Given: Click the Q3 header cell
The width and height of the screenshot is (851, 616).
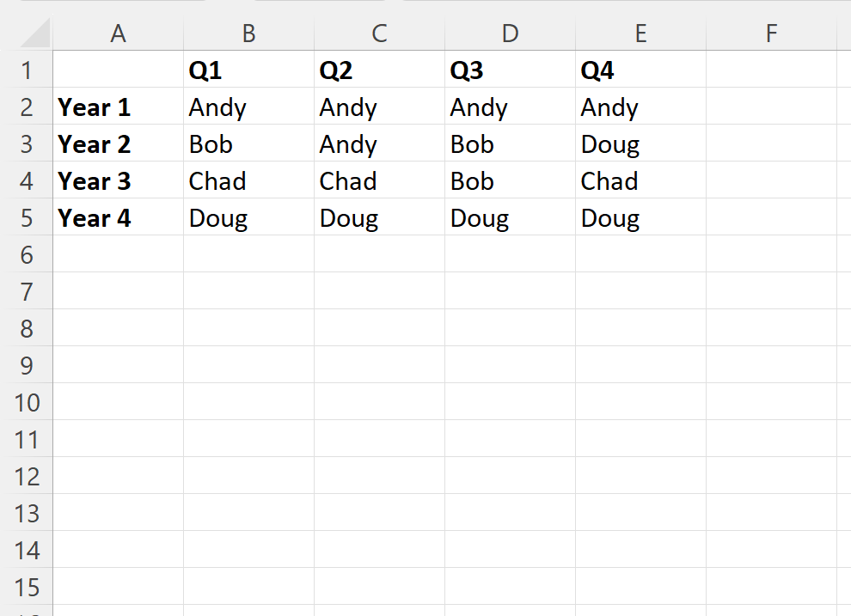Looking at the screenshot, I should click(510, 70).
